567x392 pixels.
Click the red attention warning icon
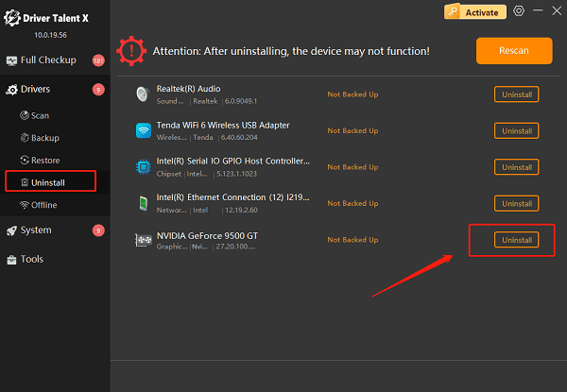pyautogui.click(x=131, y=51)
